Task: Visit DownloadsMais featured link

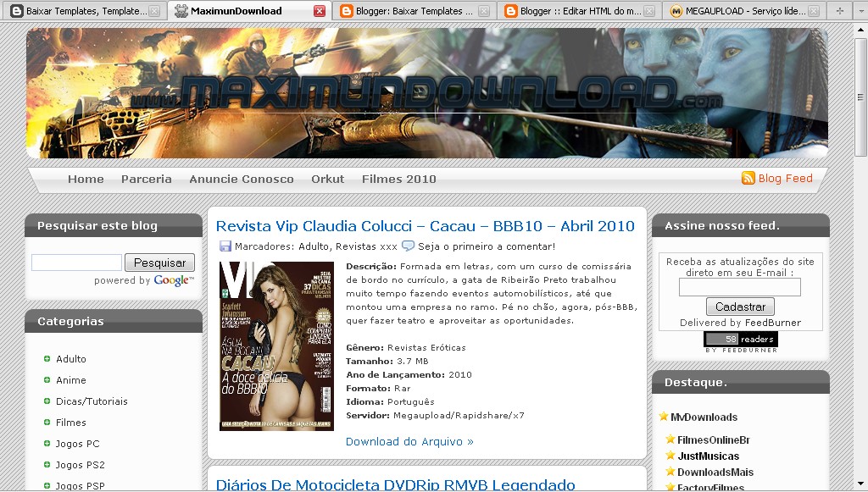Action: [x=715, y=472]
